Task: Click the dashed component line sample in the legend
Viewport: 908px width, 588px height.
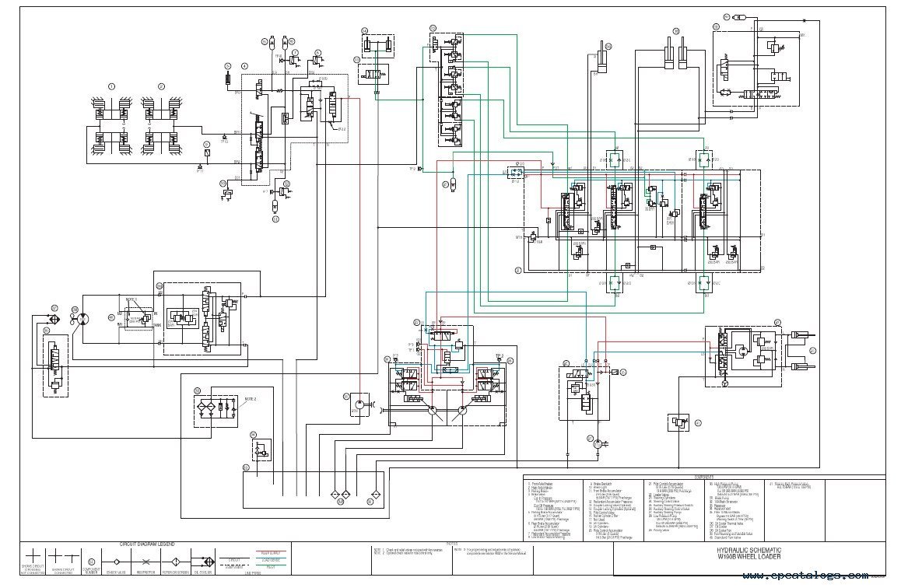Action: tap(234, 565)
